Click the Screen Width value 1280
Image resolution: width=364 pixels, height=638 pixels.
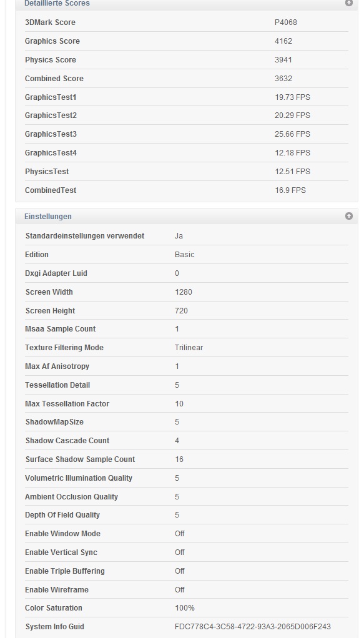pyautogui.click(x=183, y=292)
